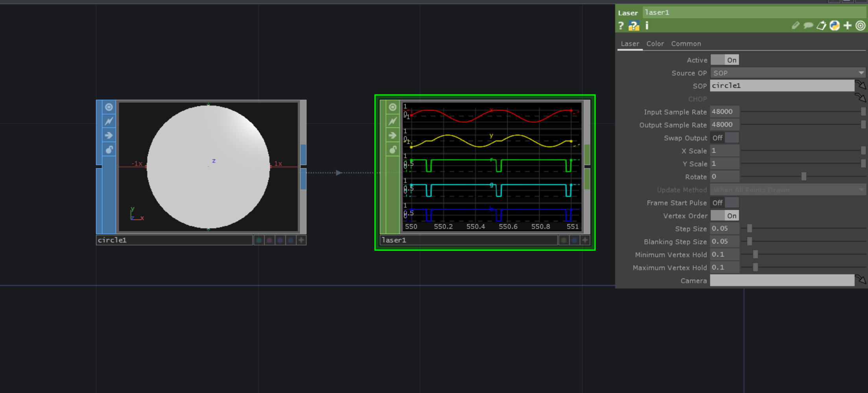Enable Frame Start Pulse toggle
The width and height of the screenshot is (868, 393).
pyautogui.click(x=724, y=203)
